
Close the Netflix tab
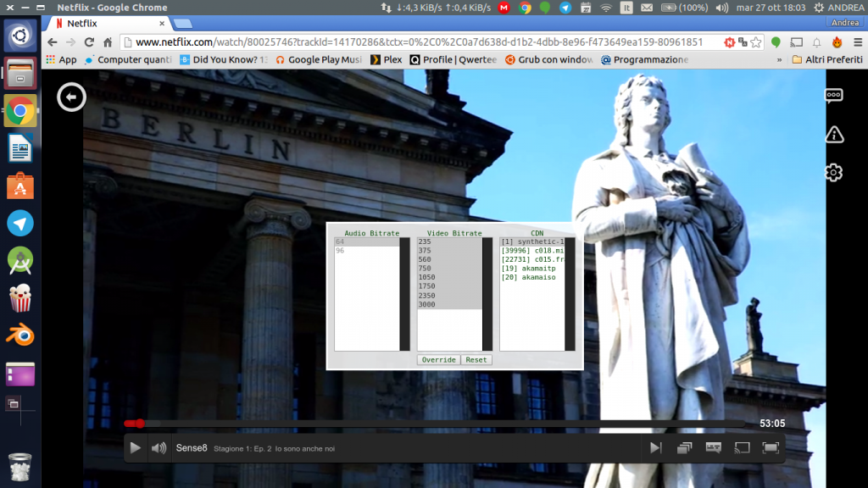(x=162, y=23)
